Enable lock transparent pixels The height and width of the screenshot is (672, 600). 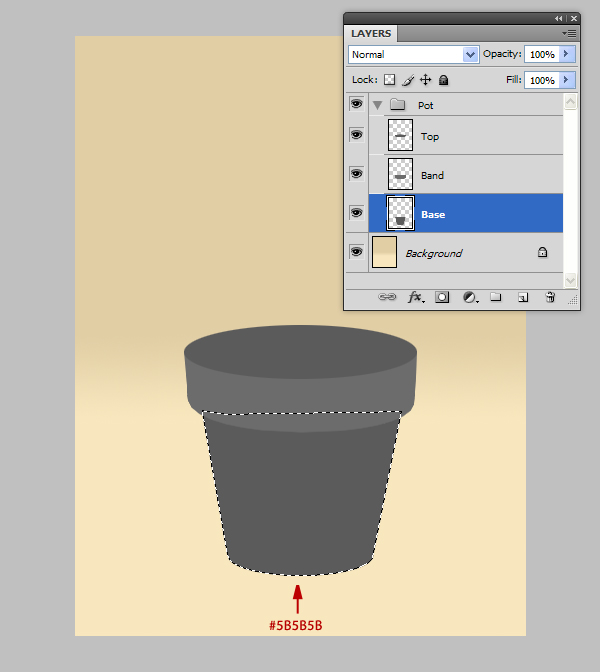pyautogui.click(x=390, y=80)
